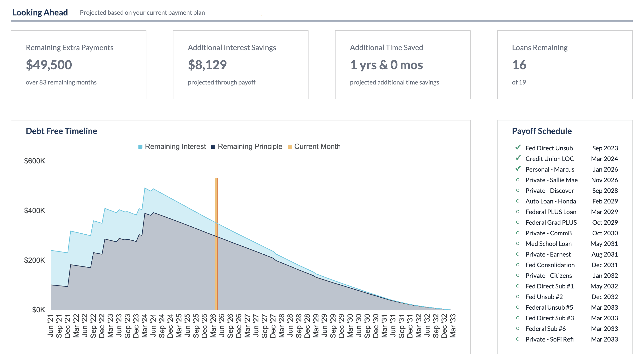Click the checkmark beside Fed Direct Unsub
The image size is (644, 363).
518,148
